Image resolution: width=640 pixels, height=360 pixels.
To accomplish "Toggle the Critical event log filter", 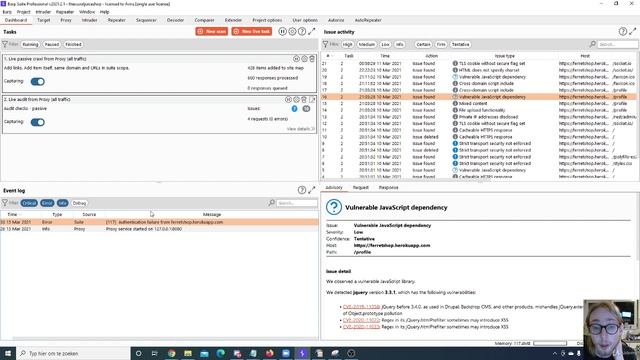I will (x=29, y=203).
